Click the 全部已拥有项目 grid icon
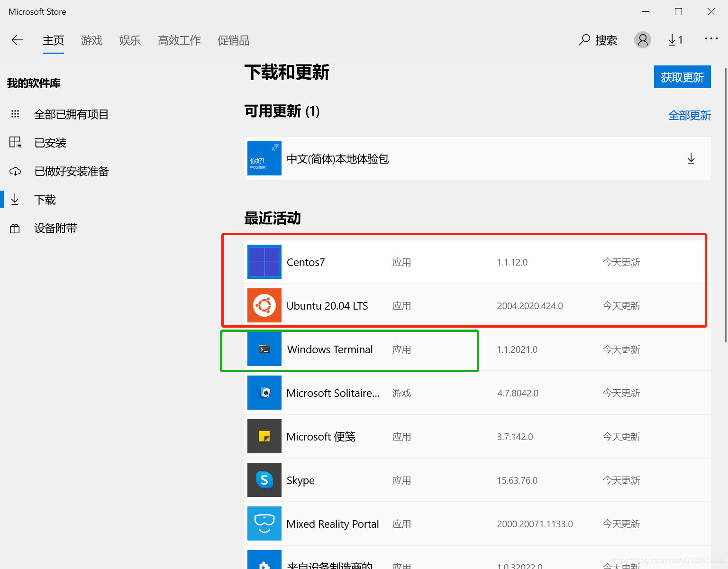Screen dimensions: 728x569 (15, 114)
